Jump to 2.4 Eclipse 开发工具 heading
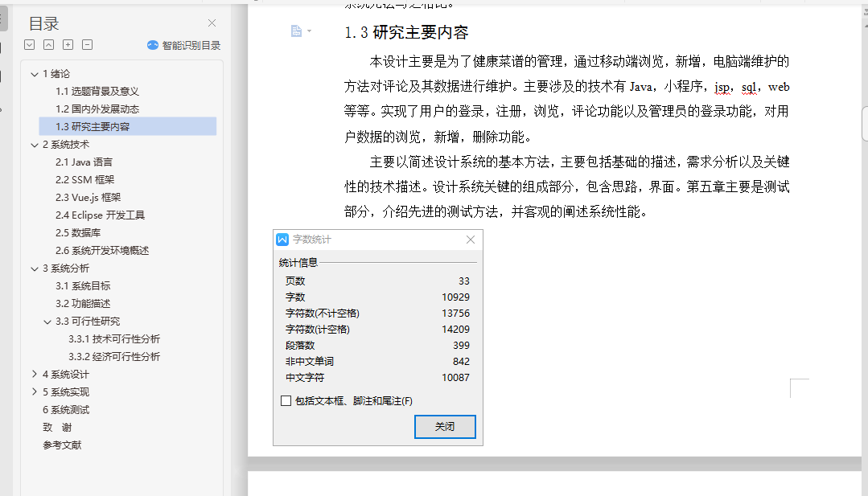This screenshot has height=496, width=868. coord(101,215)
